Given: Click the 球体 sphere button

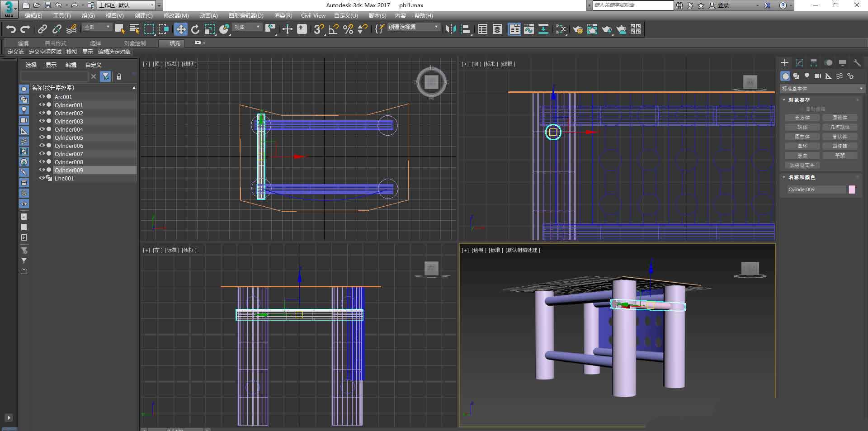Looking at the screenshot, I should 802,127.
